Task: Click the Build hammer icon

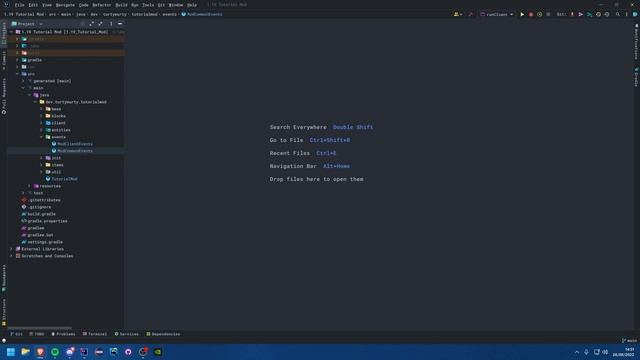Action: point(471,14)
